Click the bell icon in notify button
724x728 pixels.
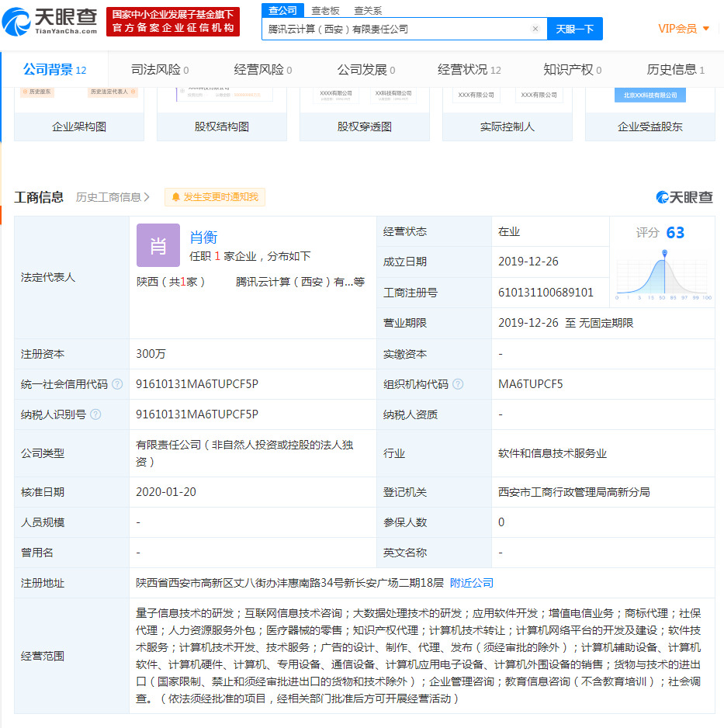[175, 197]
